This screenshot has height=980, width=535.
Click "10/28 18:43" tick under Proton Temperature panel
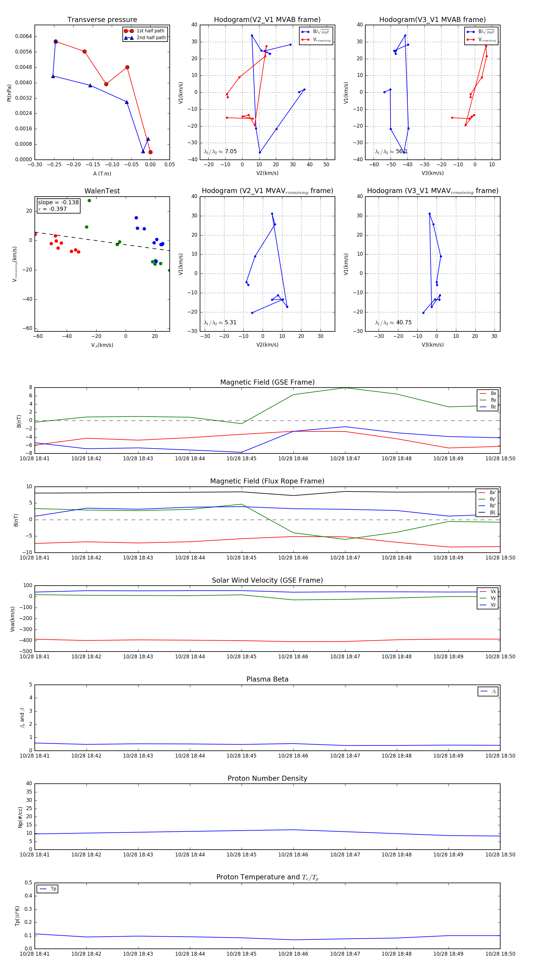[138, 954]
